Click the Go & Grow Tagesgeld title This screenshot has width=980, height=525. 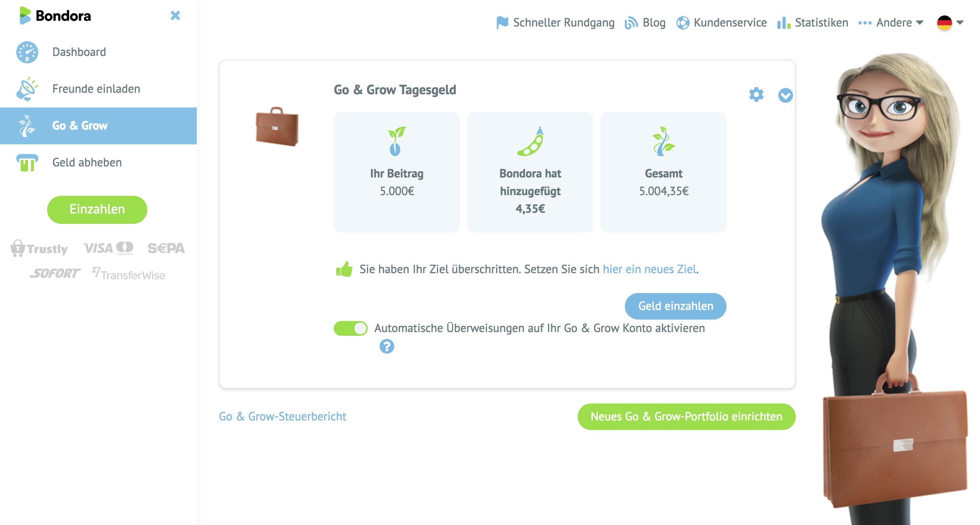395,90
